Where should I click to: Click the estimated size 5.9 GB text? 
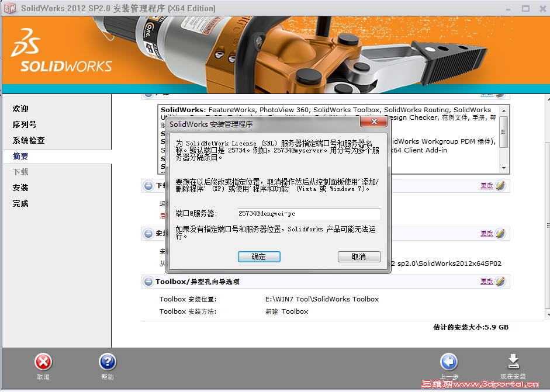[x=471, y=327]
